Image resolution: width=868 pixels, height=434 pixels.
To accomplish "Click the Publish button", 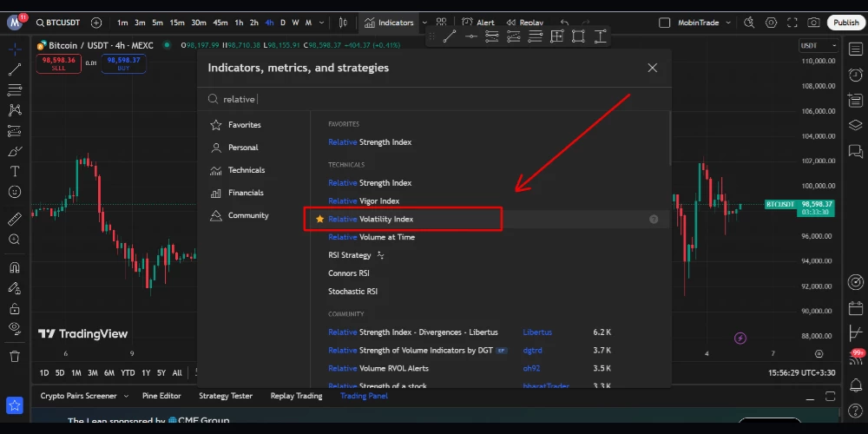I will pos(845,23).
